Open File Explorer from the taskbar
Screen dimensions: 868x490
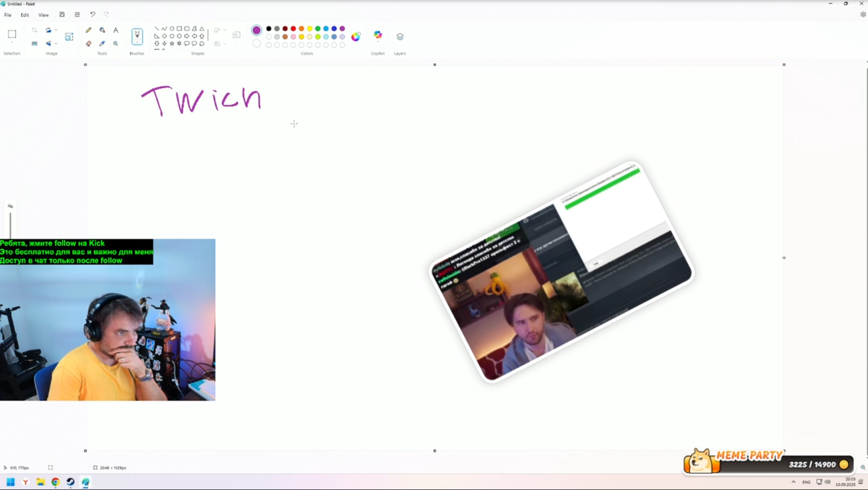[x=40, y=482]
